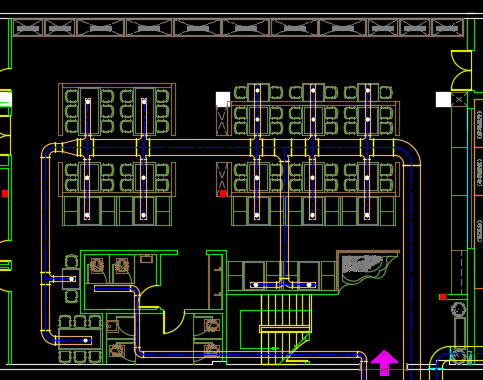Select the yellow staircase treads
This screenshot has height=380, width=483.
285,329
